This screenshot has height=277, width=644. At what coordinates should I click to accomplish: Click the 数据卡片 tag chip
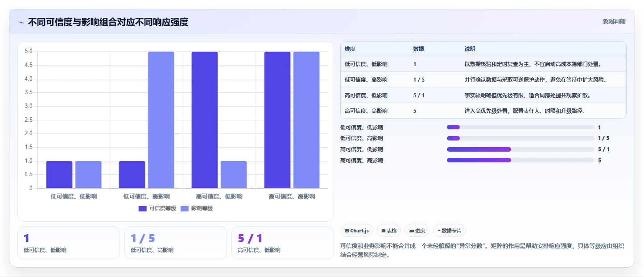pyautogui.click(x=450, y=231)
